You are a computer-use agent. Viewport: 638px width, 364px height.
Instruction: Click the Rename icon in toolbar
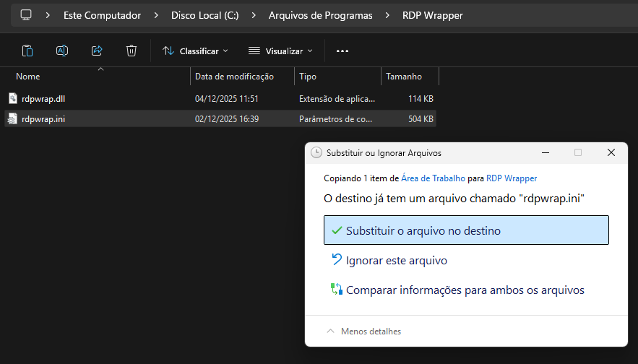pos(62,51)
